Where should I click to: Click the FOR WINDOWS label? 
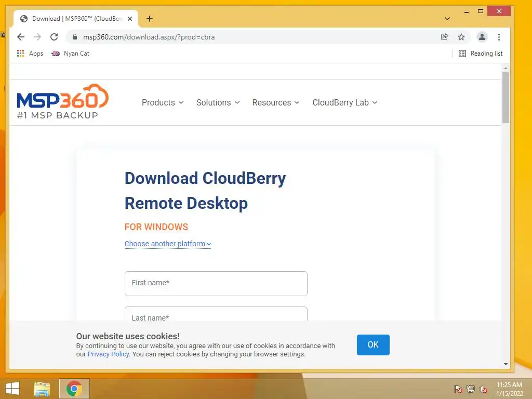156,227
